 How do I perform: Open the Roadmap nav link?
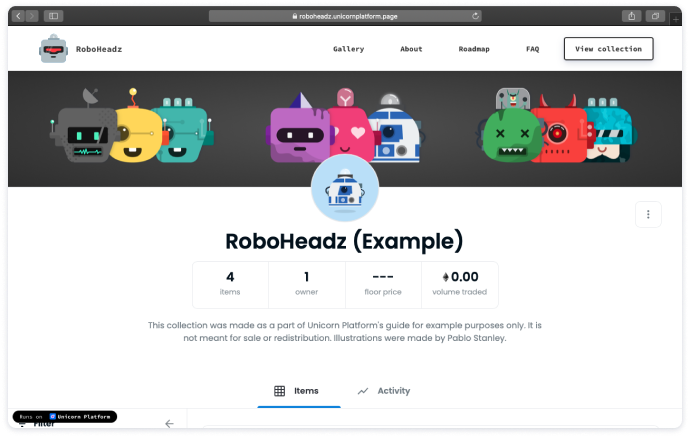point(474,49)
